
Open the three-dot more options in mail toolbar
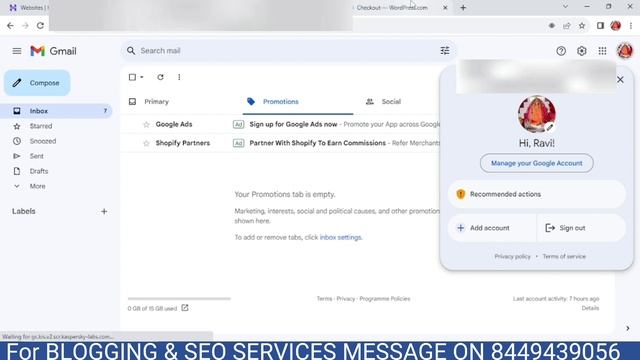coord(179,77)
